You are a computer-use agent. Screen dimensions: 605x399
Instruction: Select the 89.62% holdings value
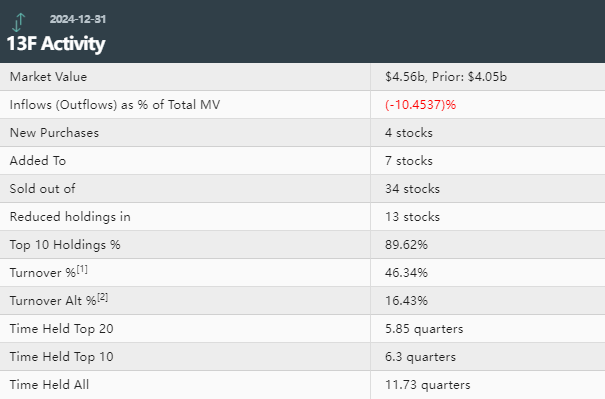pos(406,245)
